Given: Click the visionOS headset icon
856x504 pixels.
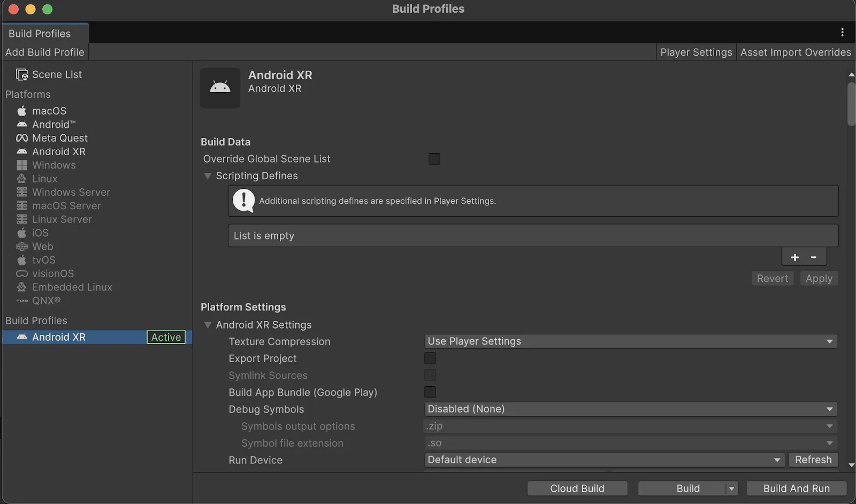Looking at the screenshot, I should click(x=22, y=274).
